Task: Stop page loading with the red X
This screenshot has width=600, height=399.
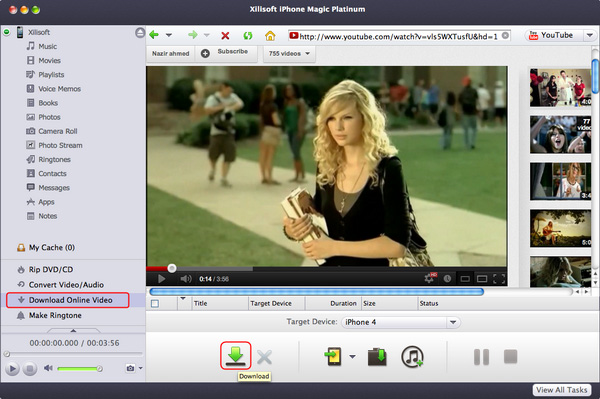Action: tap(225, 36)
